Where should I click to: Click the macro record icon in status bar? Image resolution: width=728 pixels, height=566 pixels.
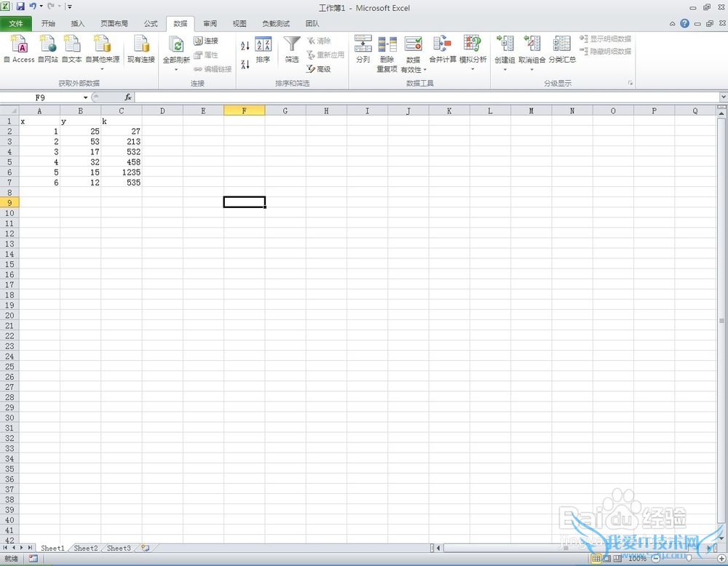(33, 559)
